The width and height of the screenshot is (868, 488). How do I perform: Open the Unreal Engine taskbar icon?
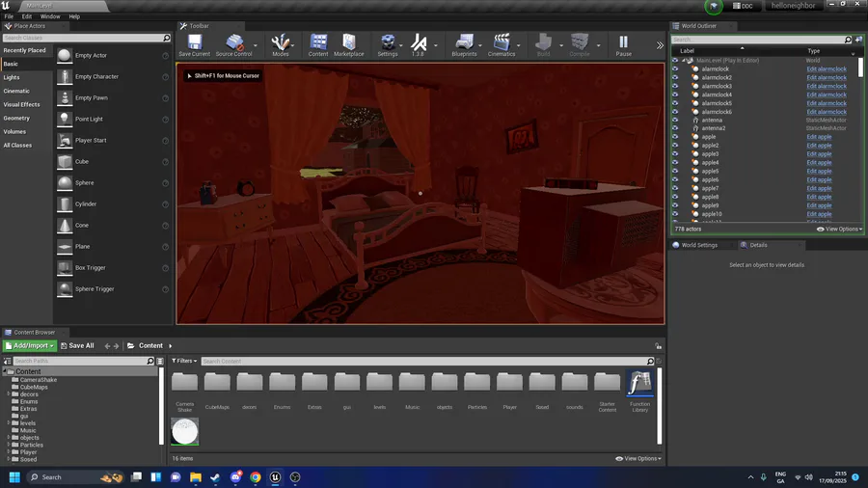click(275, 477)
